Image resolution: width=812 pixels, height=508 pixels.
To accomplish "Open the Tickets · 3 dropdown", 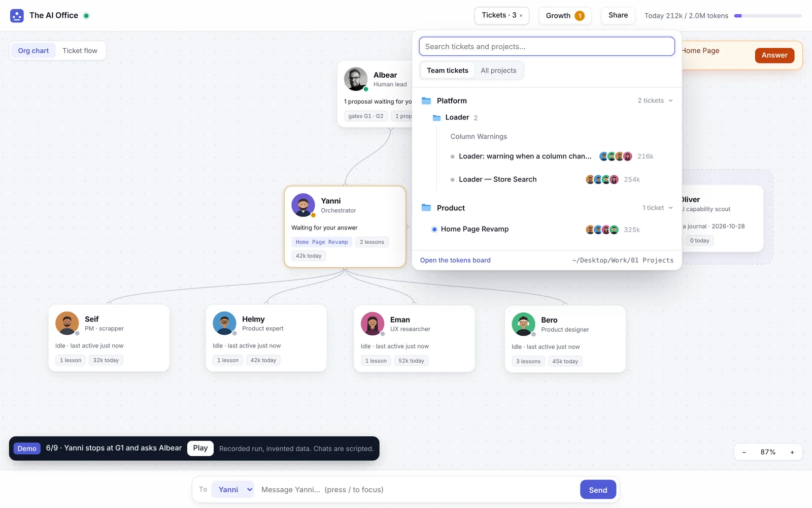I will 502,15.
